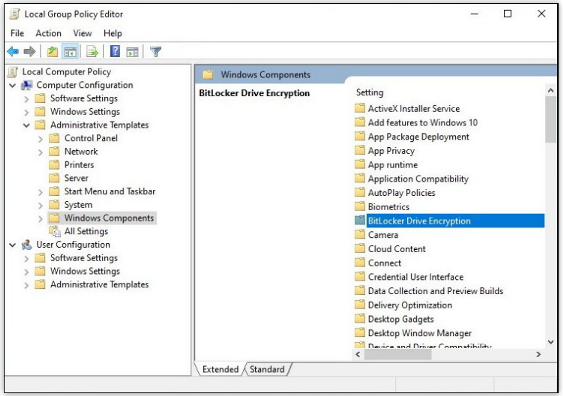Expand the System tree node

click(x=41, y=205)
